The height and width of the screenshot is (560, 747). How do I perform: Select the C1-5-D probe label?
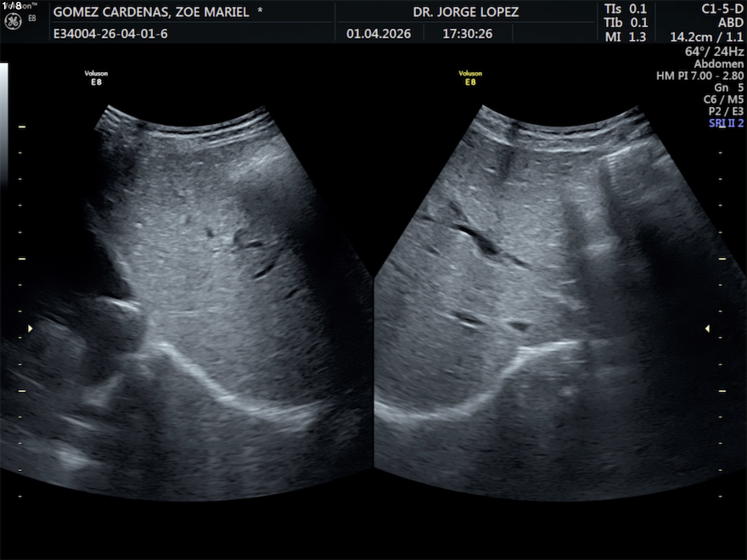pyautogui.click(x=722, y=9)
